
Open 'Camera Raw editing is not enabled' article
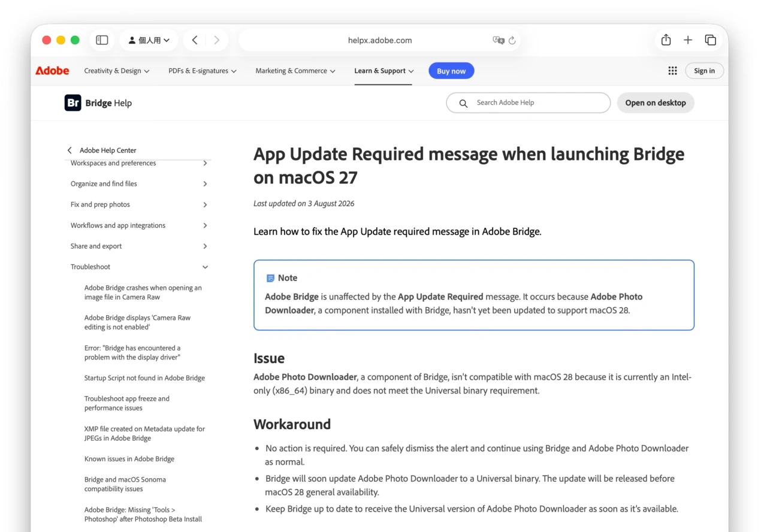point(137,322)
